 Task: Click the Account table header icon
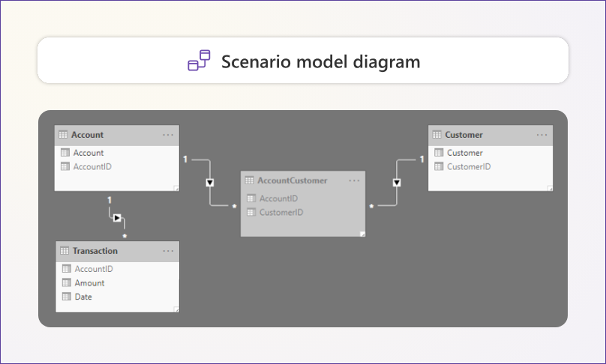(x=63, y=135)
